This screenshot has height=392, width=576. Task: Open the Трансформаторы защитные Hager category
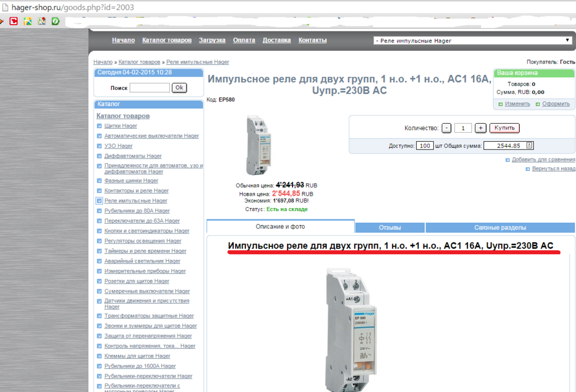click(x=148, y=316)
